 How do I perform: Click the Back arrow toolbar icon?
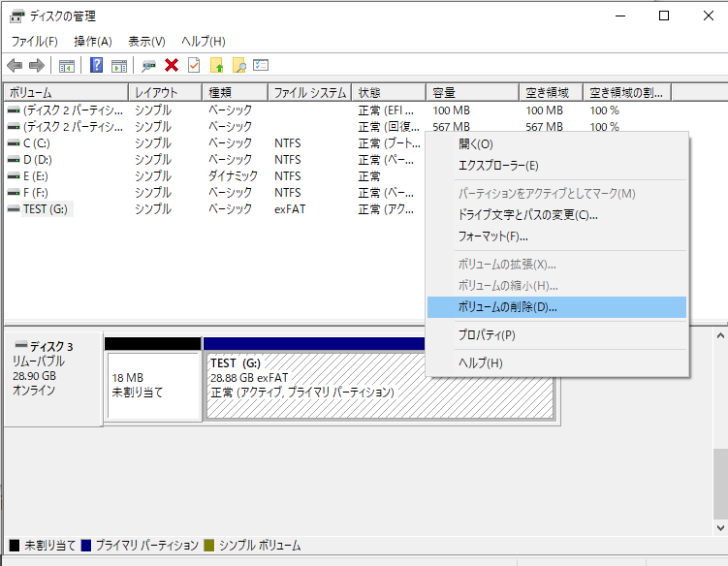click(15, 66)
